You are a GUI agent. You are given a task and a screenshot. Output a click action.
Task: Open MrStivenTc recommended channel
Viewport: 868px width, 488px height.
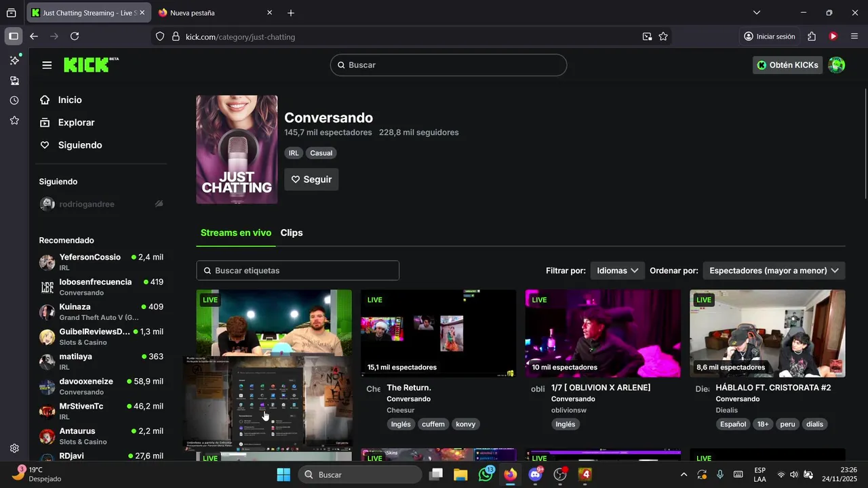pyautogui.click(x=101, y=411)
